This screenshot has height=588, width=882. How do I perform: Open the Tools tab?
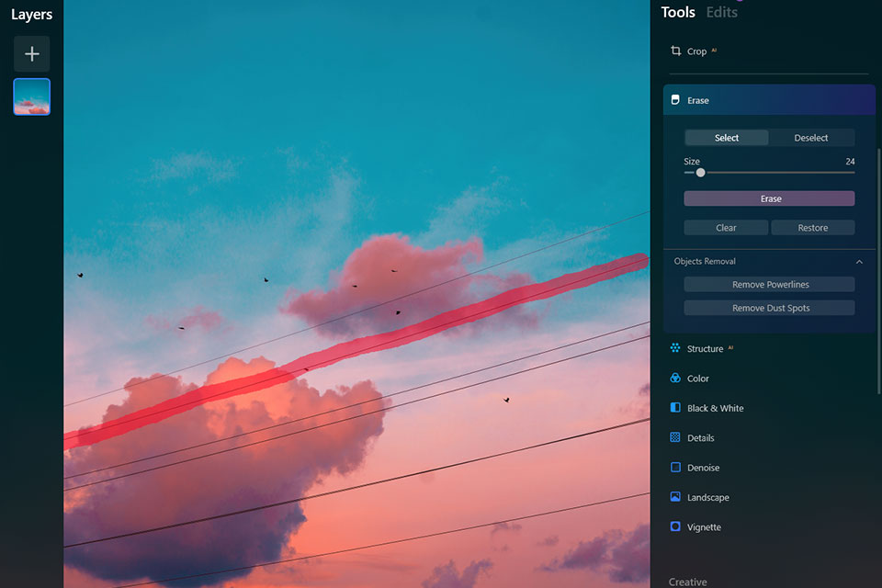[x=678, y=12]
